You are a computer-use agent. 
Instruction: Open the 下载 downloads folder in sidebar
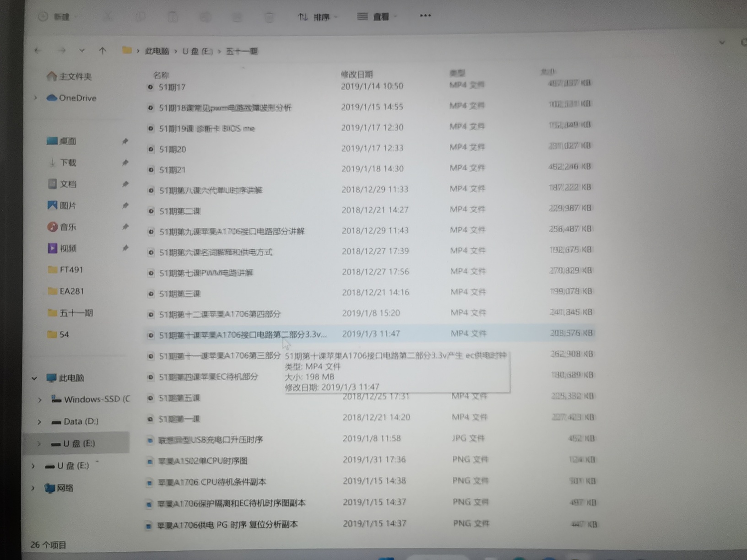click(x=67, y=162)
